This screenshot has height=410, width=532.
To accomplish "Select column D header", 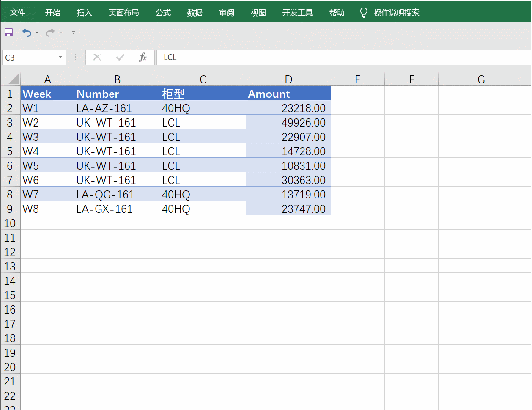I will pos(288,79).
